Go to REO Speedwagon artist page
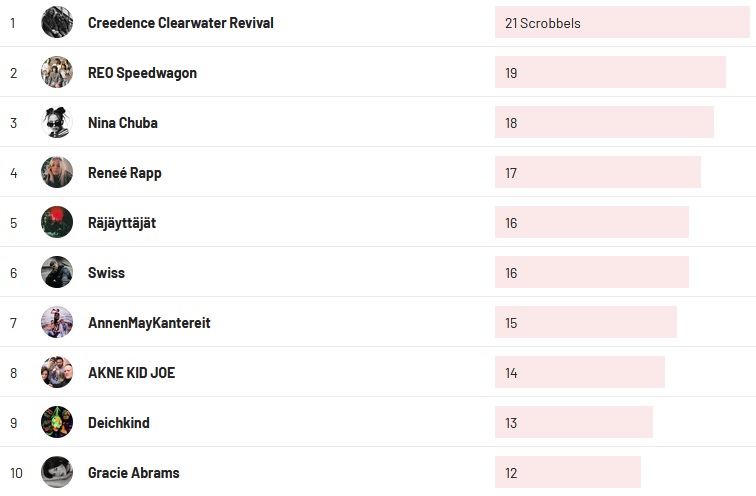756x496 pixels. coord(142,73)
